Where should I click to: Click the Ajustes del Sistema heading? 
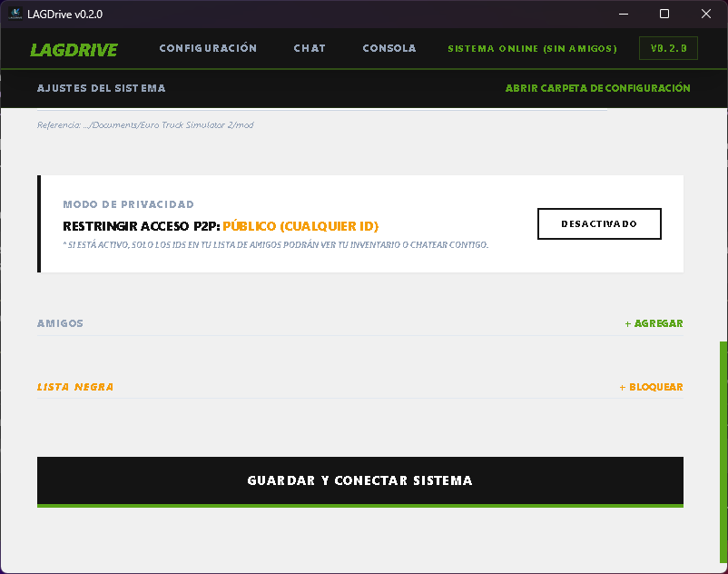[x=101, y=88]
